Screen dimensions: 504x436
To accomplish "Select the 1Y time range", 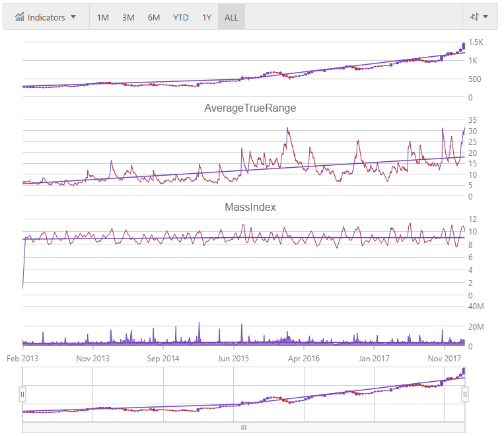I will click(x=207, y=17).
